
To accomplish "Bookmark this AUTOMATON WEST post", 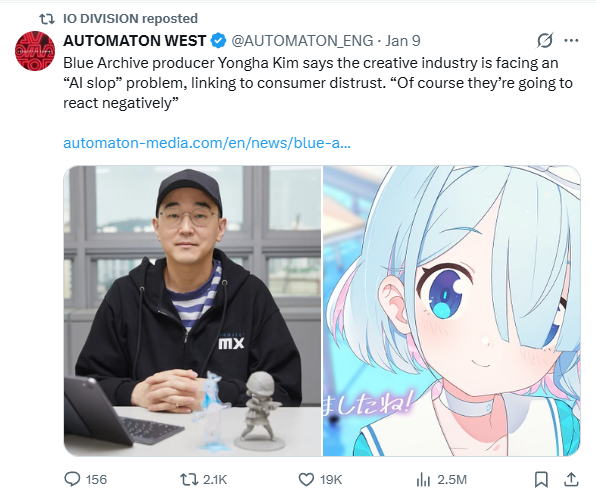I will tap(541, 479).
